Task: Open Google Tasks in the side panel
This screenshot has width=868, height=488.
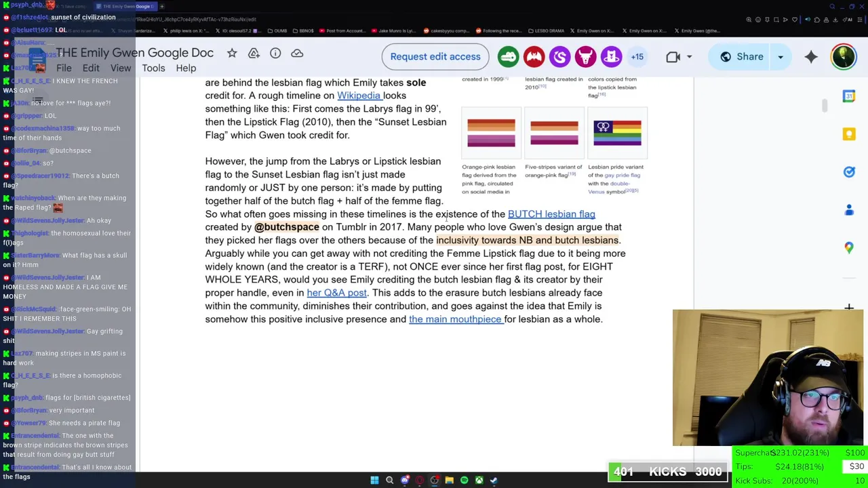Action: [849, 172]
